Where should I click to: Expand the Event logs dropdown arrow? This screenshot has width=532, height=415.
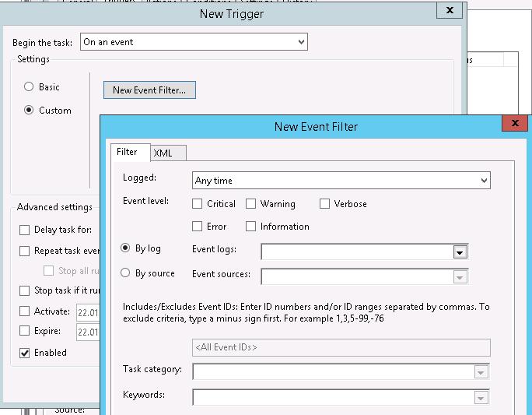pyautogui.click(x=460, y=252)
